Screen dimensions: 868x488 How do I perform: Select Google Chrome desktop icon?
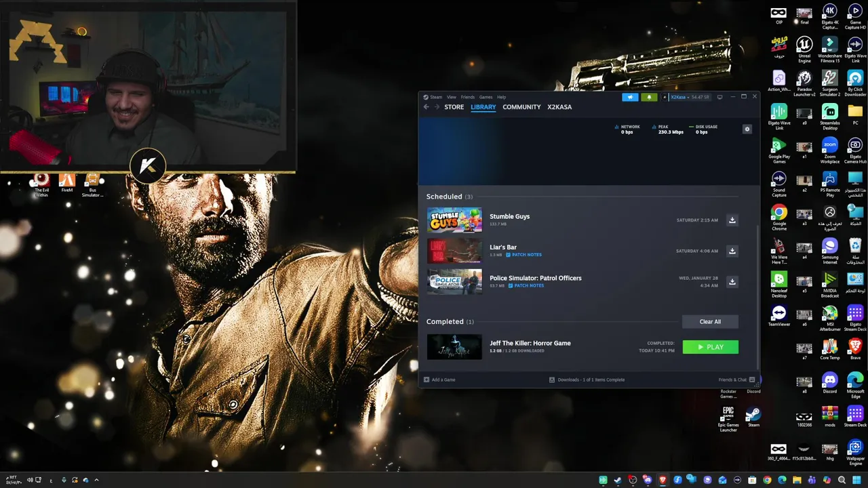click(x=778, y=218)
